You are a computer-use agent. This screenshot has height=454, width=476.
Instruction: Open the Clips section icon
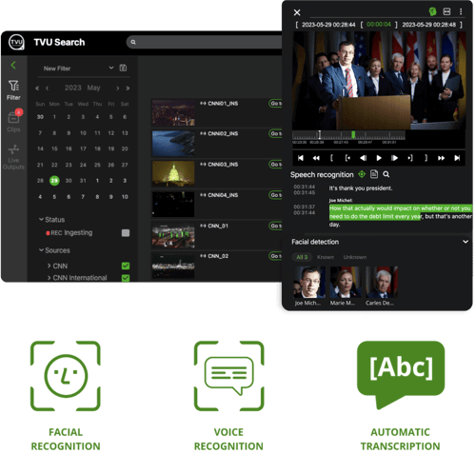13,121
